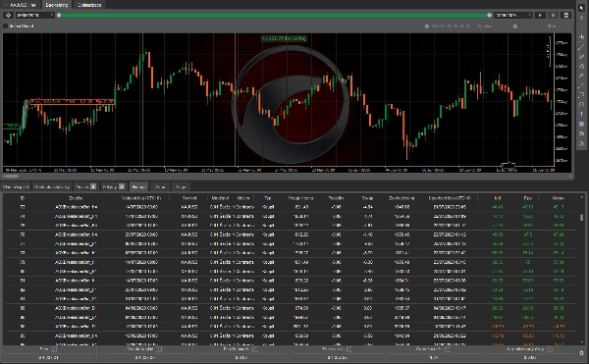Activate the crosshair tool below the cursor tool
Screen dimensions: 589x364
tap(581, 18)
